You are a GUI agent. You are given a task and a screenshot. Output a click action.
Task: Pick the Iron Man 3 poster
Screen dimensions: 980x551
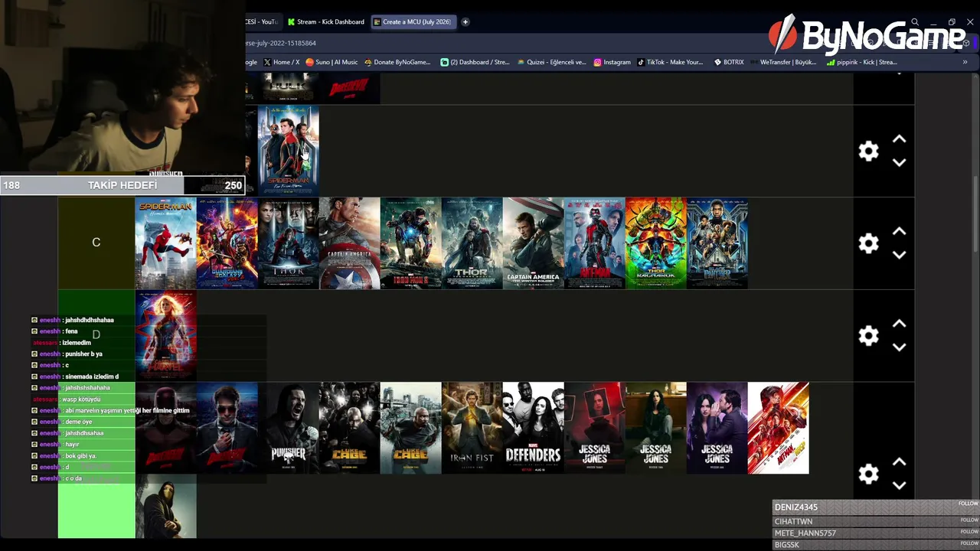(x=411, y=243)
